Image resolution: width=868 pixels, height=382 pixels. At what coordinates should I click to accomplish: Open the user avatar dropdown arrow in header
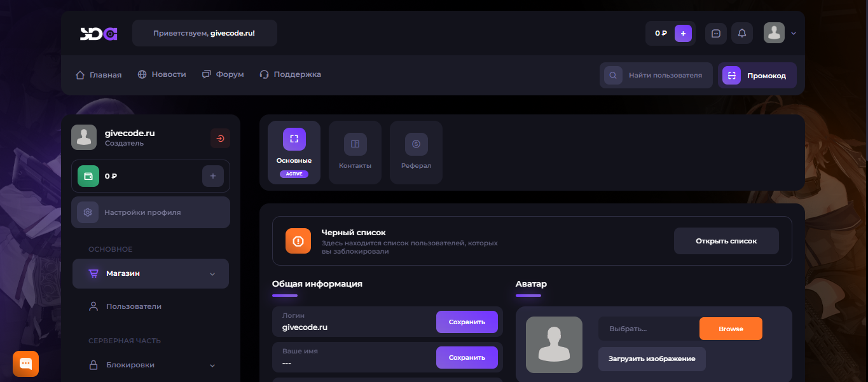(x=794, y=33)
